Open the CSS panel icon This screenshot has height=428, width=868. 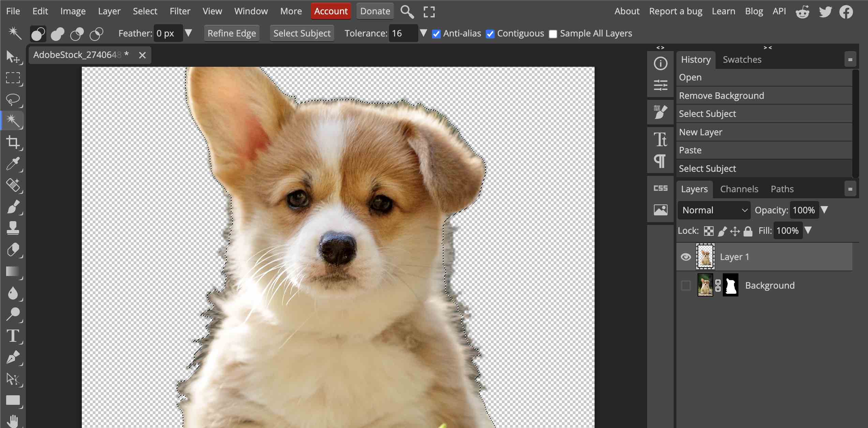point(660,188)
